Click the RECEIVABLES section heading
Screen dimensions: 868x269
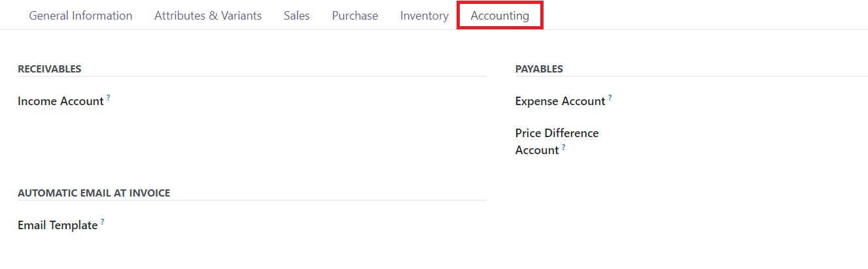point(49,69)
